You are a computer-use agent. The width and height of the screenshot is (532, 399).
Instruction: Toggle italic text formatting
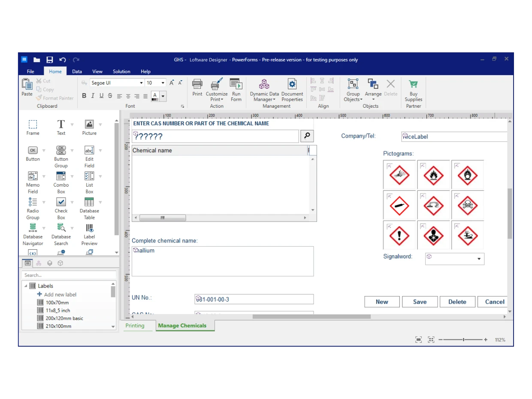click(93, 96)
